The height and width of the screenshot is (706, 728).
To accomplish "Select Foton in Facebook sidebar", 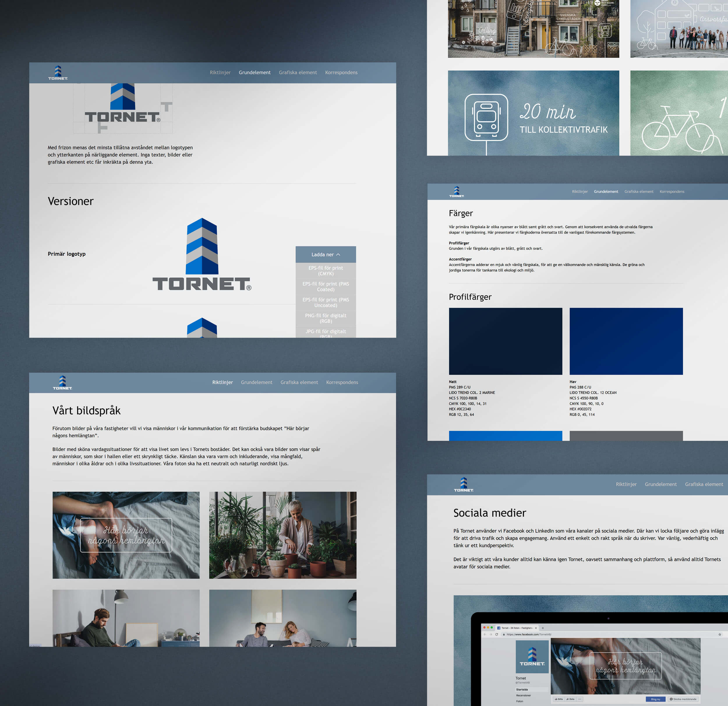I will (520, 701).
